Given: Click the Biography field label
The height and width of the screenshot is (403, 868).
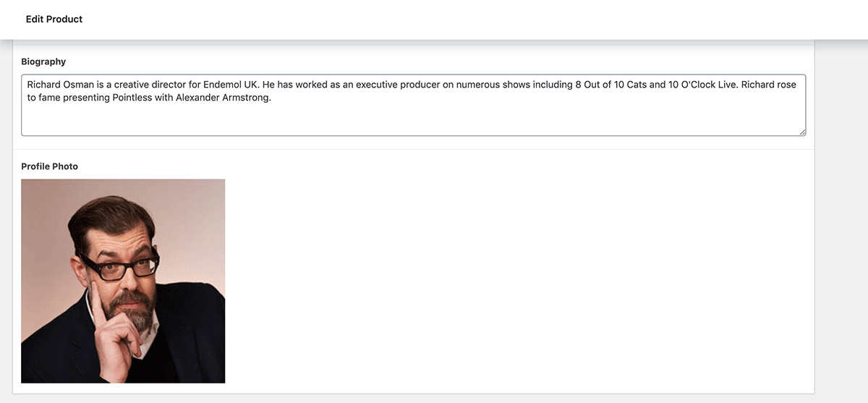Looking at the screenshot, I should click(43, 61).
